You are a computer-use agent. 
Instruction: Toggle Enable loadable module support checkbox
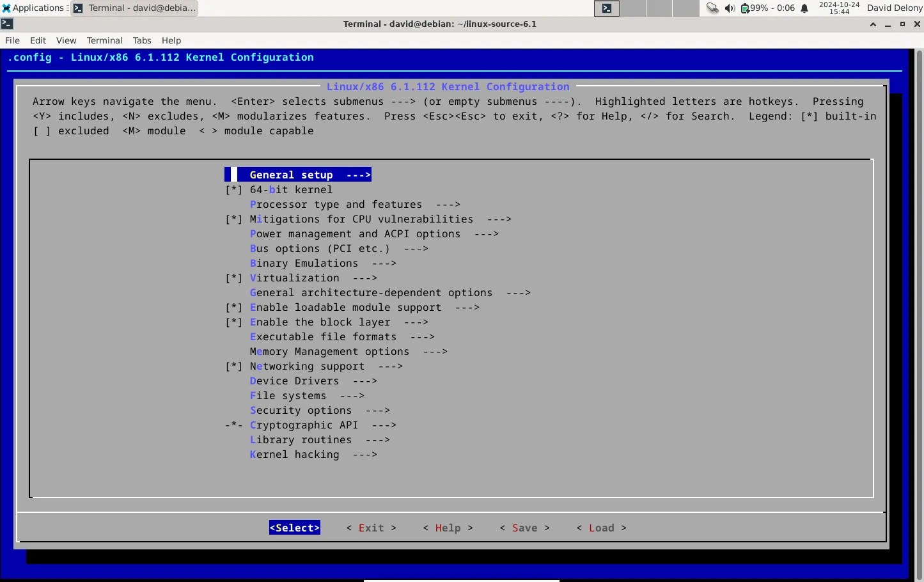coord(233,308)
